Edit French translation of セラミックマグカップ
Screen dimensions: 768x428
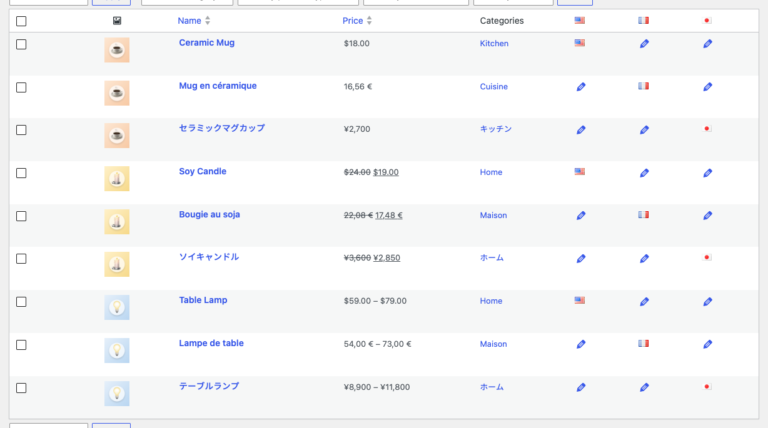pyautogui.click(x=644, y=130)
